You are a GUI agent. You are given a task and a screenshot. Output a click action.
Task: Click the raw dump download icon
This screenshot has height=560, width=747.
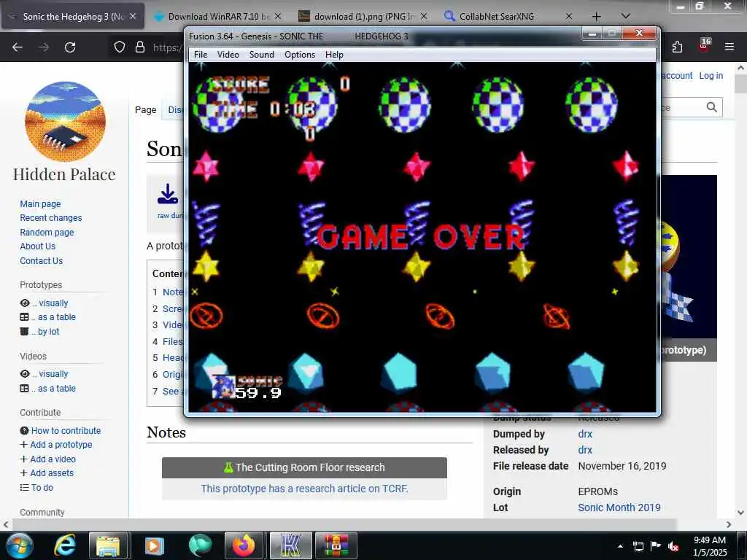tap(168, 194)
